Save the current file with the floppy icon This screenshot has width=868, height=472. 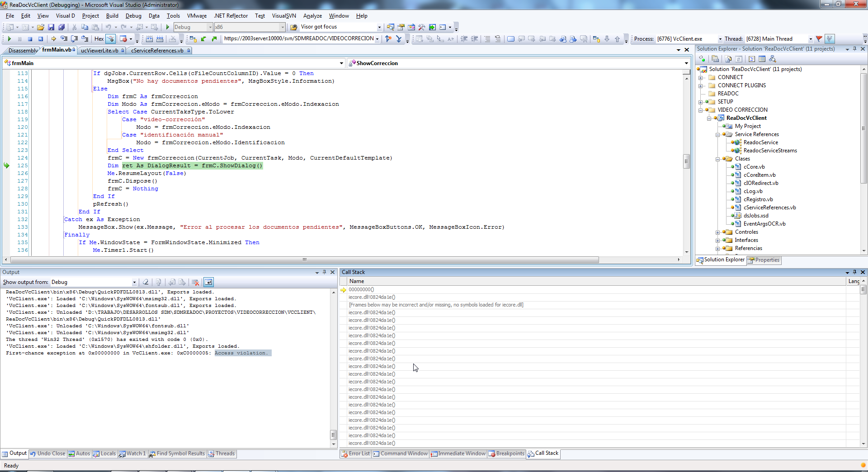click(x=51, y=27)
